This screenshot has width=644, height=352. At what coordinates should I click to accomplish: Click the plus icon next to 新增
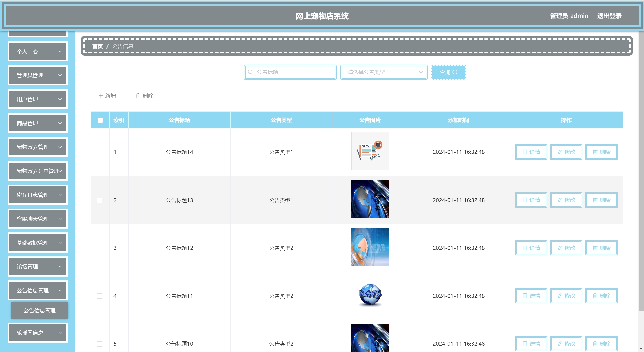101,96
